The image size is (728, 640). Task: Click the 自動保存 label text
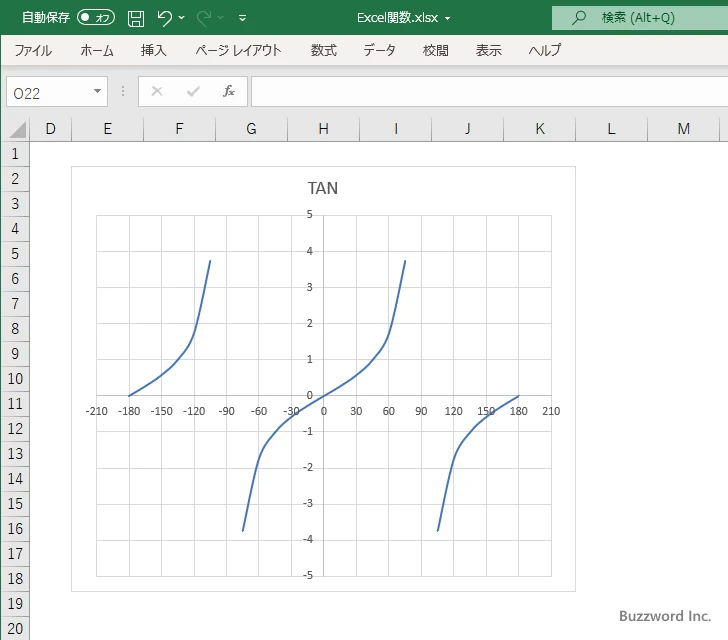point(46,18)
